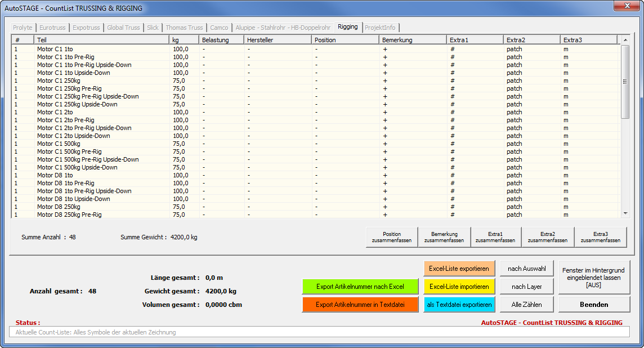Sort list by the kg column header
The image size is (644, 348).
pos(184,40)
